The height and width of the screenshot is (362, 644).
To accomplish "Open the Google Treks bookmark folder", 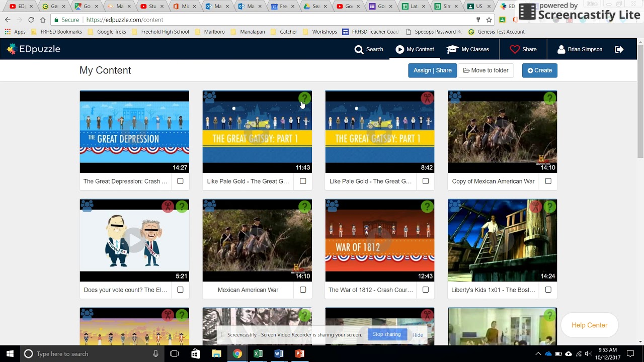I will (x=107, y=32).
